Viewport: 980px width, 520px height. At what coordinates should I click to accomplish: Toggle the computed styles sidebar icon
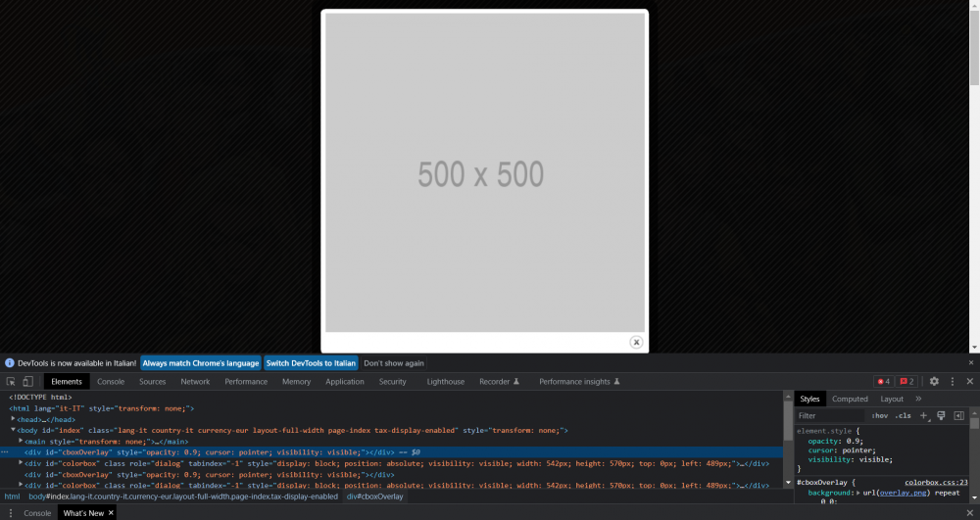click(958, 416)
